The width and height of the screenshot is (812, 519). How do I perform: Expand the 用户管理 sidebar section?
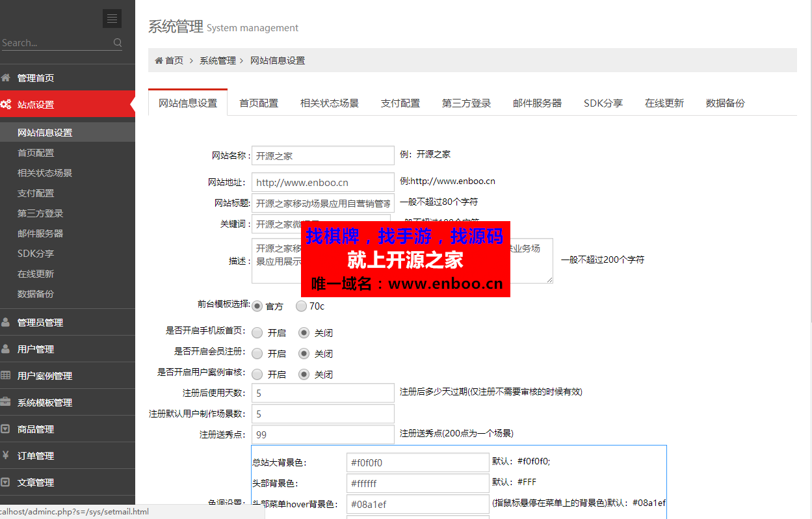[x=68, y=349]
